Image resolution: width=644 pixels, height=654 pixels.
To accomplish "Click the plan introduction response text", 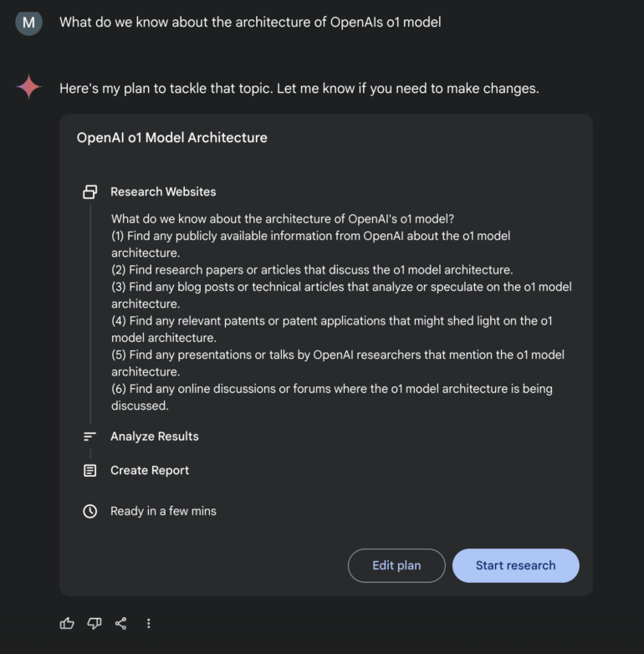I will tap(299, 88).
